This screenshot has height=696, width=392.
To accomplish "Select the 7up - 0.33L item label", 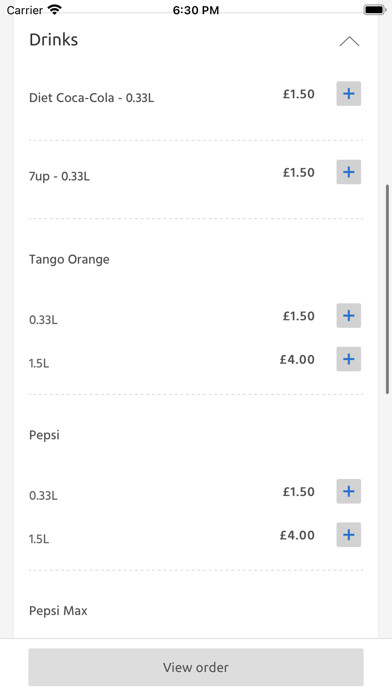I will [x=59, y=176].
